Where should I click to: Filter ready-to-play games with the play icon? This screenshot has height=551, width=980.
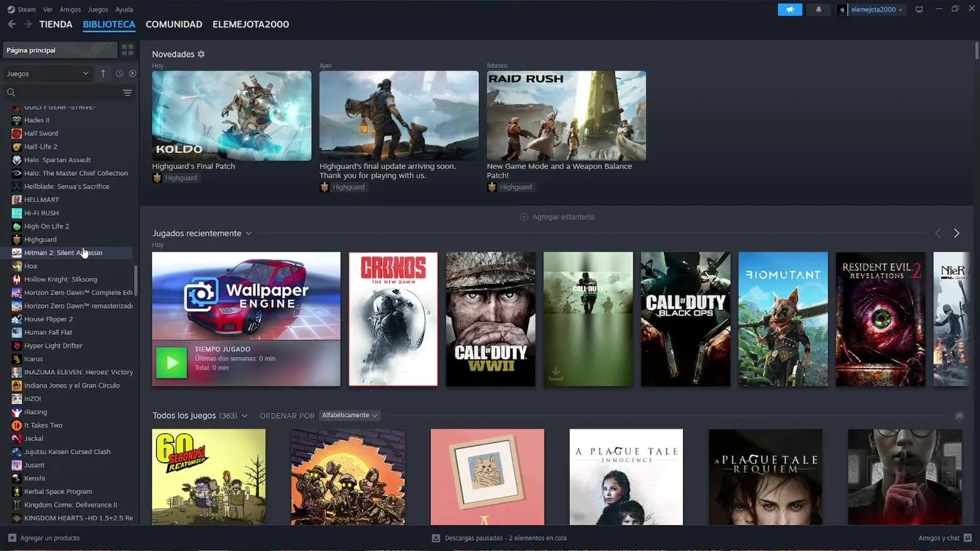coord(132,73)
